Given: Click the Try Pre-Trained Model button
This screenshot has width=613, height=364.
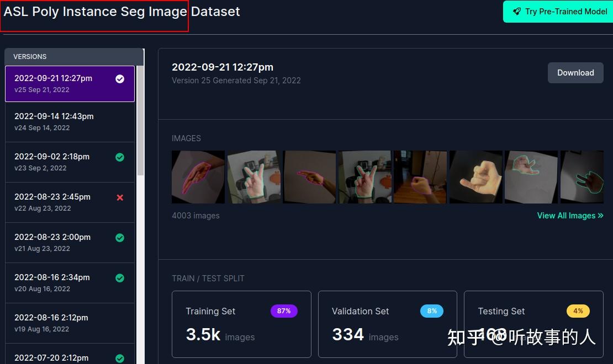Looking at the screenshot, I should coord(559,12).
